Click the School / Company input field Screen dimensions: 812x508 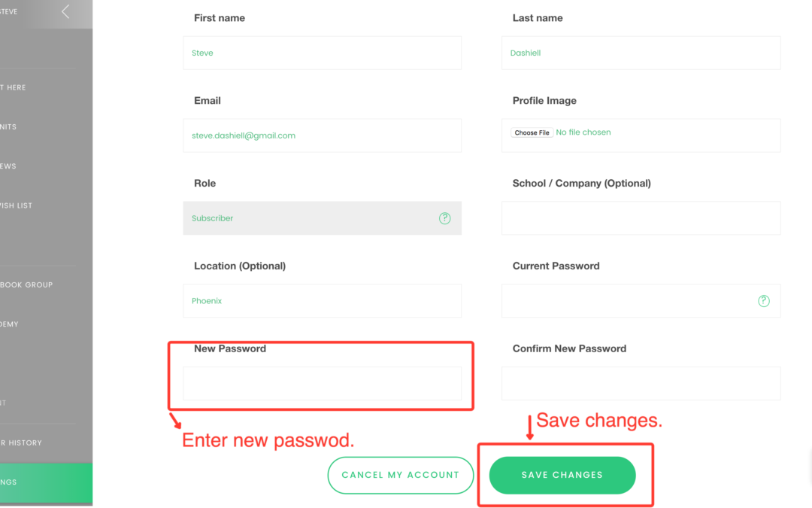tap(641, 218)
